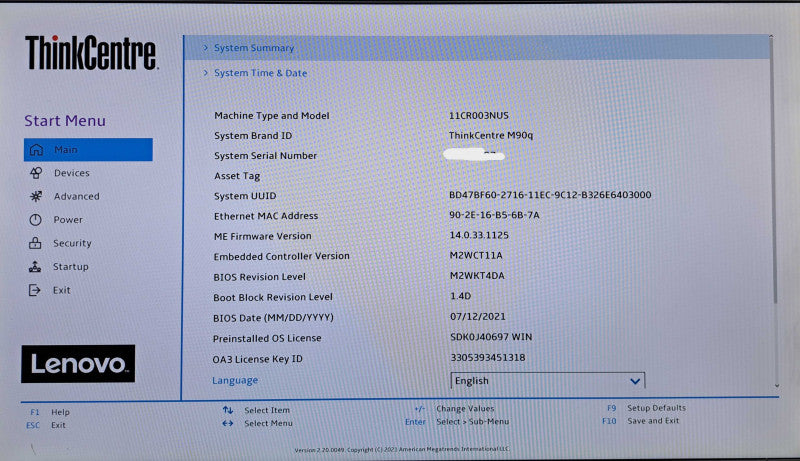800x461 pixels.
Task: Select the Security menu
Action: tap(72, 243)
